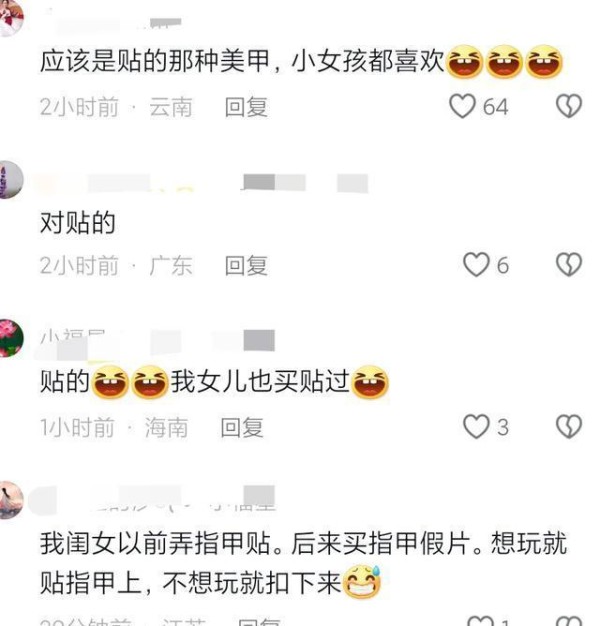Image resolution: width=600 pixels, height=626 pixels.
Task: Open the top commenter's avatar
Action: [10, 18]
